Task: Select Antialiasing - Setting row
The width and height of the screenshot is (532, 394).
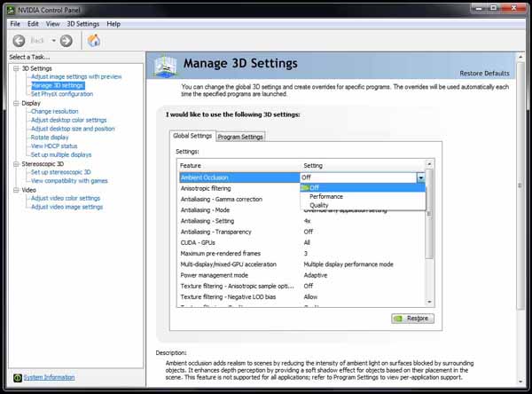Action: pos(302,221)
